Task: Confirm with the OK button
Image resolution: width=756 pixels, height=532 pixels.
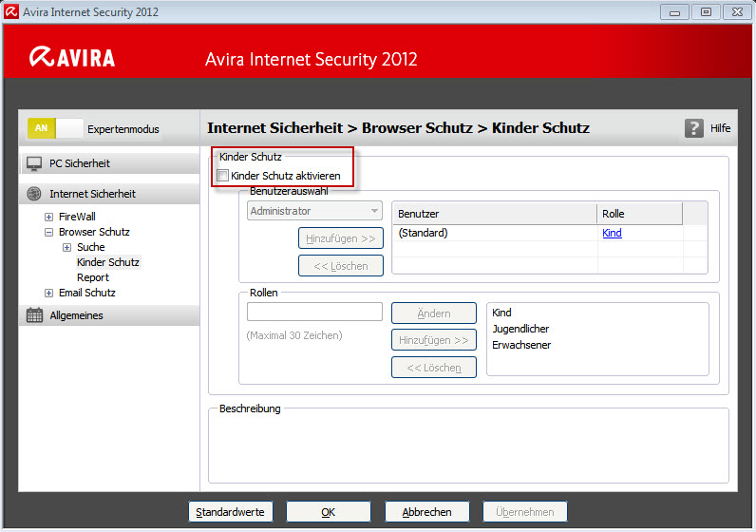Action: point(329,512)
